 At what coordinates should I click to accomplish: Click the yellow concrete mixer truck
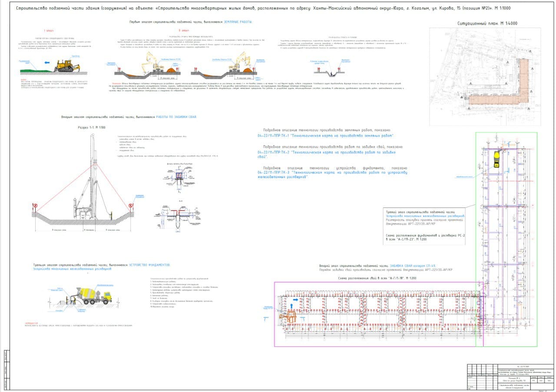pos(94,295)
